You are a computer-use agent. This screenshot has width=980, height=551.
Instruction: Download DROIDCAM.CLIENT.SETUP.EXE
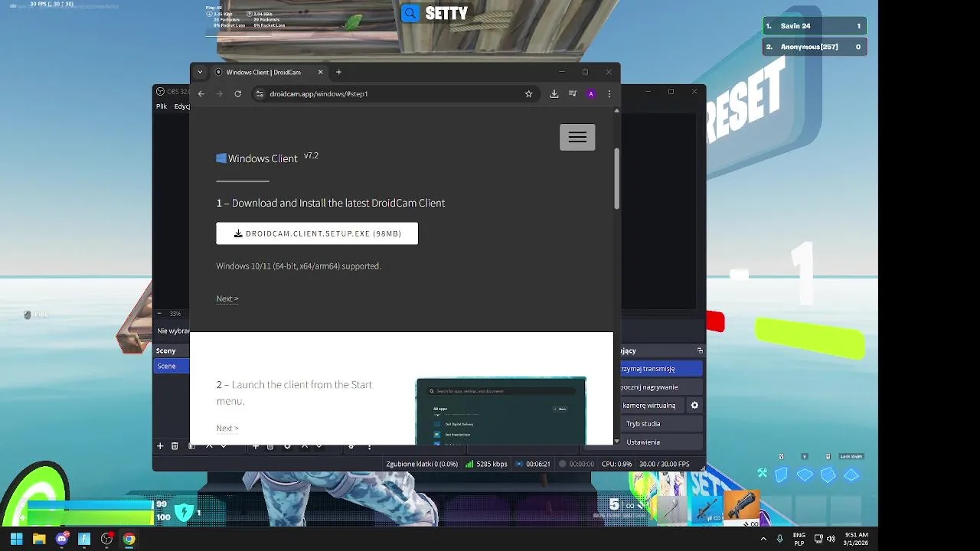[x=317, y=233]
